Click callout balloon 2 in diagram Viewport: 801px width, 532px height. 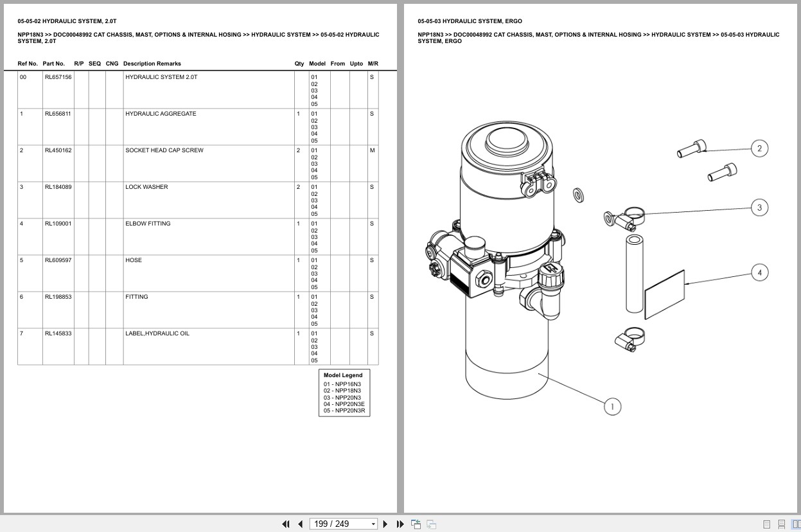point(759,148)
